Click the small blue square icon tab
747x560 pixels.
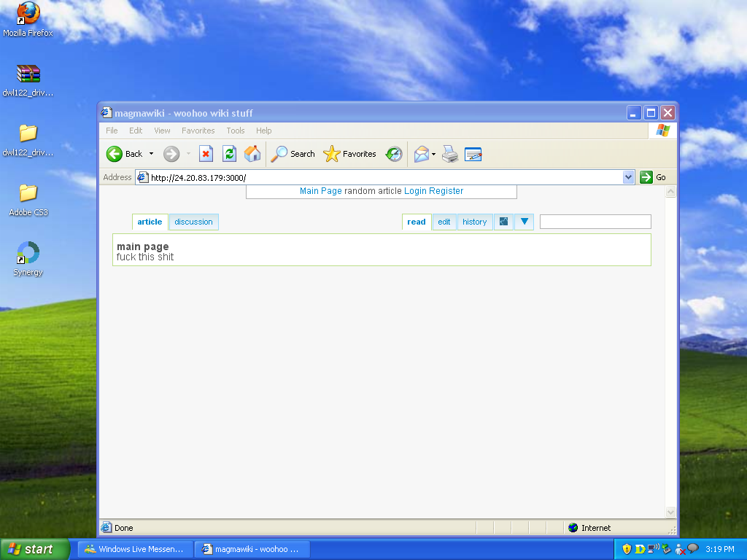503,222
